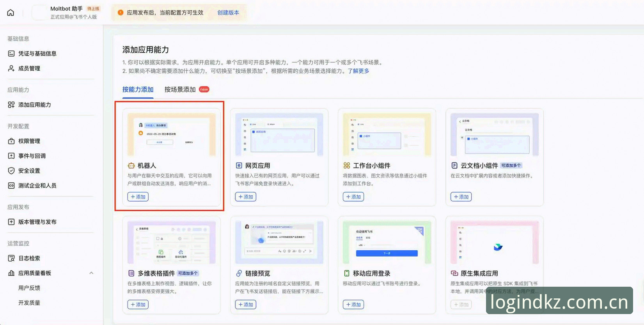The image size is (644, 325).
Task: Add the 机器人 capability
Action: [138, 197]
